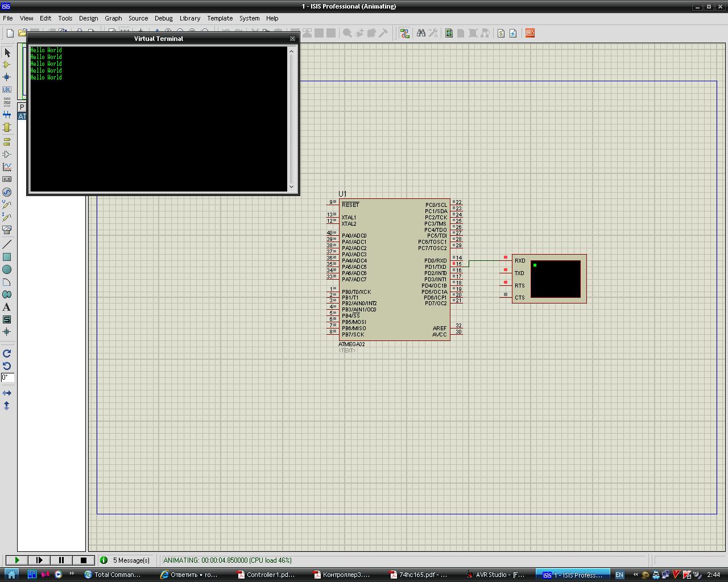Pick the 2D text tool
728x582 pixels.
pyautogui.click(x=7, y=307)
